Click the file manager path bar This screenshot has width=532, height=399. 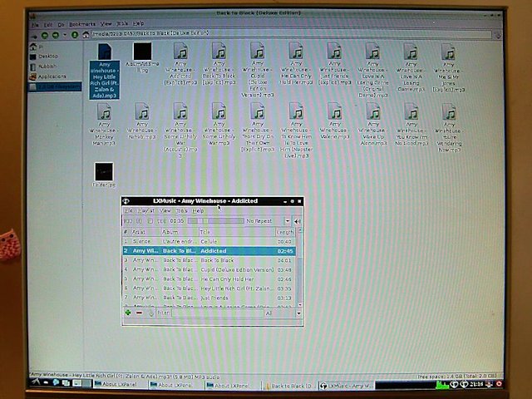pos(291,33)
